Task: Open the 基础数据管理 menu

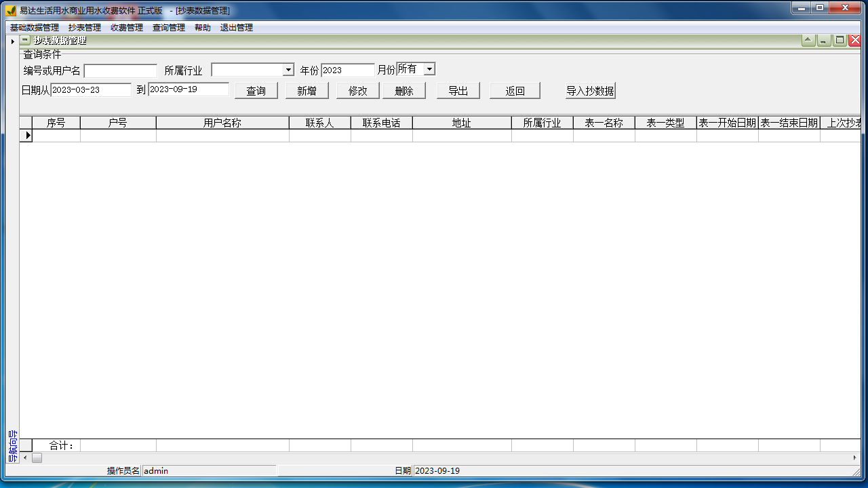Action: (x=35, y=28)
